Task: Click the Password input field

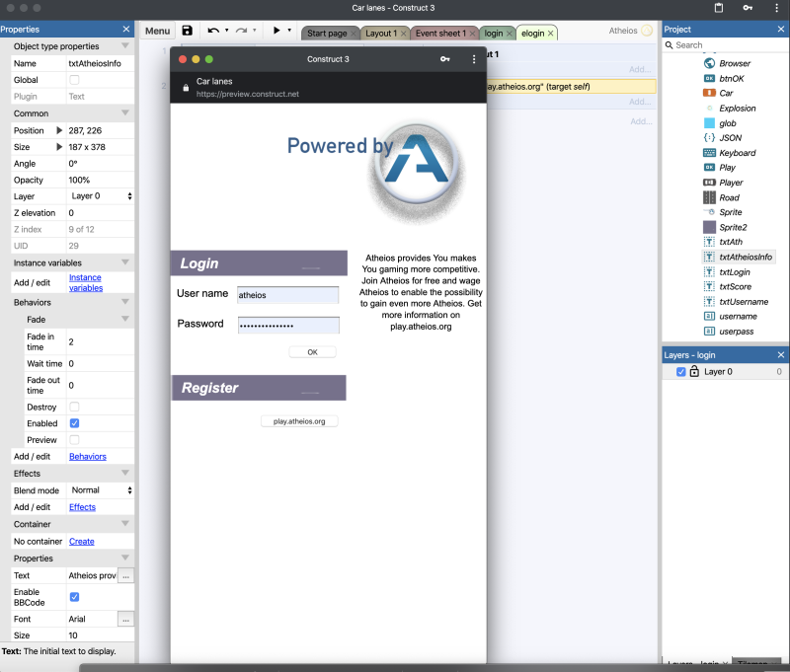Action: pos(288,326)
